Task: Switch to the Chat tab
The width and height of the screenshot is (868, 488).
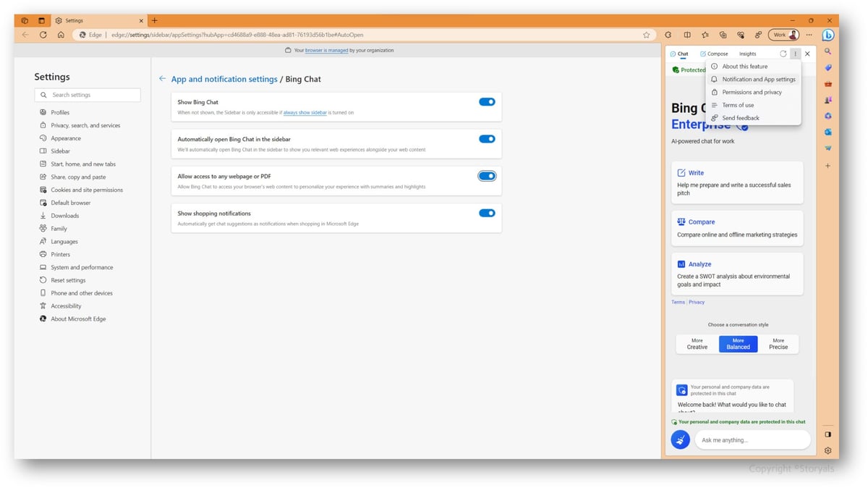Action: point(679,54)
